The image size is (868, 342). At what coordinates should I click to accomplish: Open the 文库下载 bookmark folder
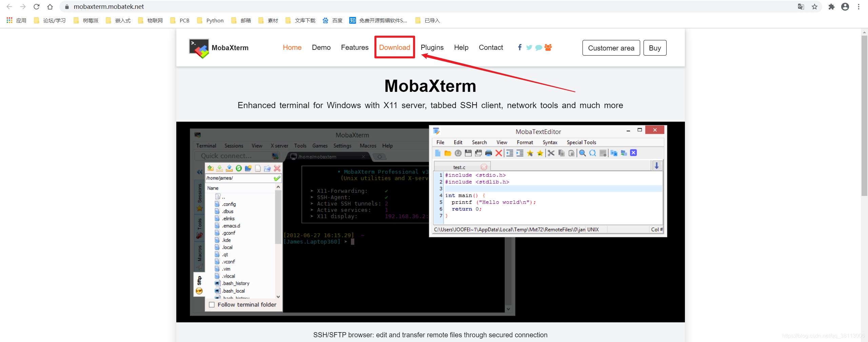301,20
